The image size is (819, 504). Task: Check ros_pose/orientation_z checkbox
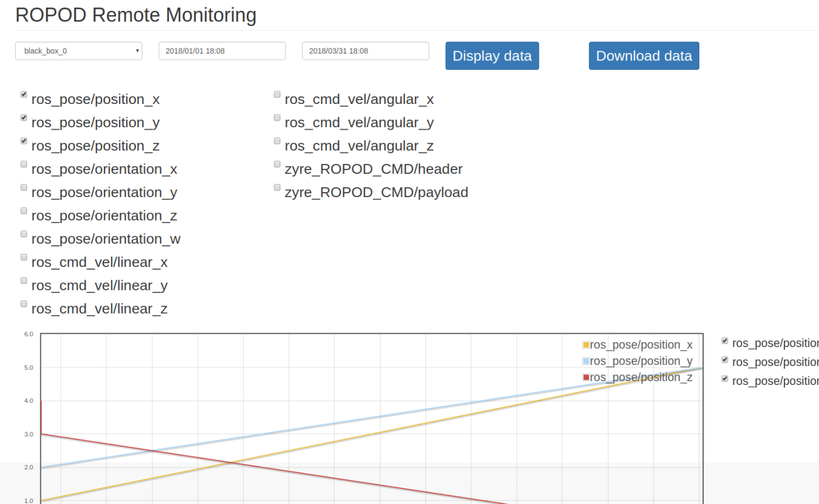tap(24, 211)
